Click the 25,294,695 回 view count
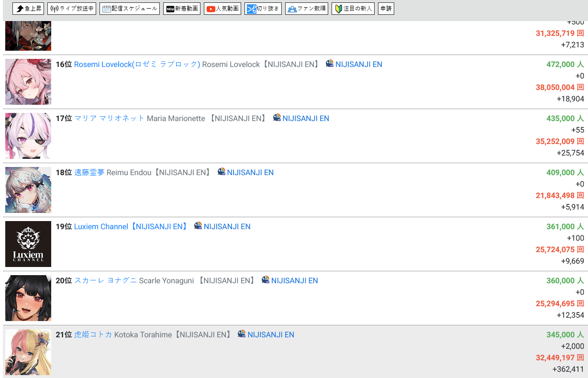 click(x=560, y=303)
